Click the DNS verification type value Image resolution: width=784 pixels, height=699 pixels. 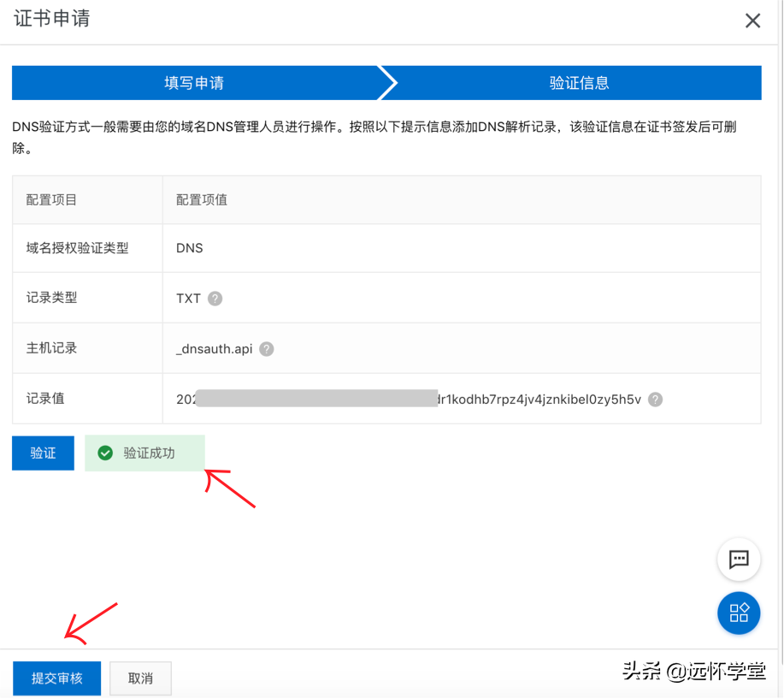pos(190,248)
